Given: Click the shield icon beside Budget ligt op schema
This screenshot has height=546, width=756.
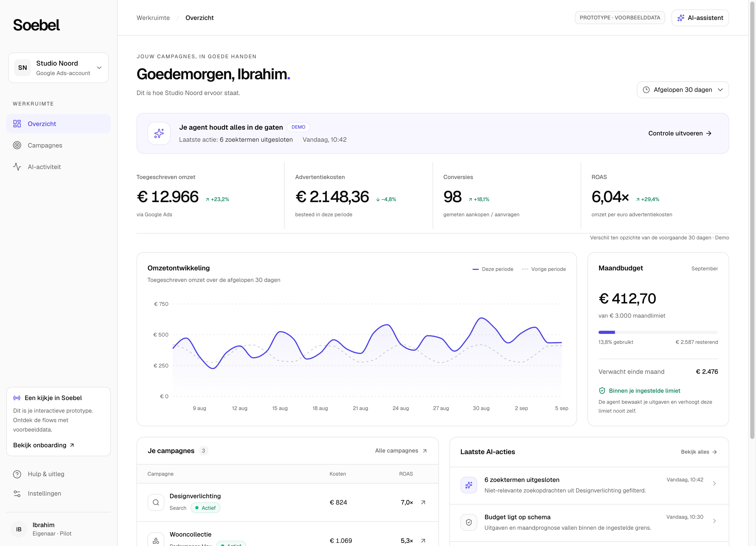Looking at the screenshot, I should tap(469, 522).
